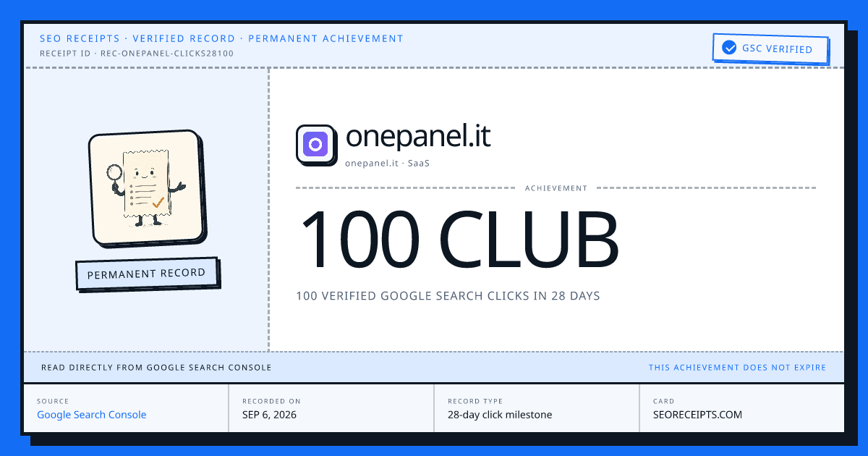Click the PERMANENT RECORD label

click(x=146, y=274)
